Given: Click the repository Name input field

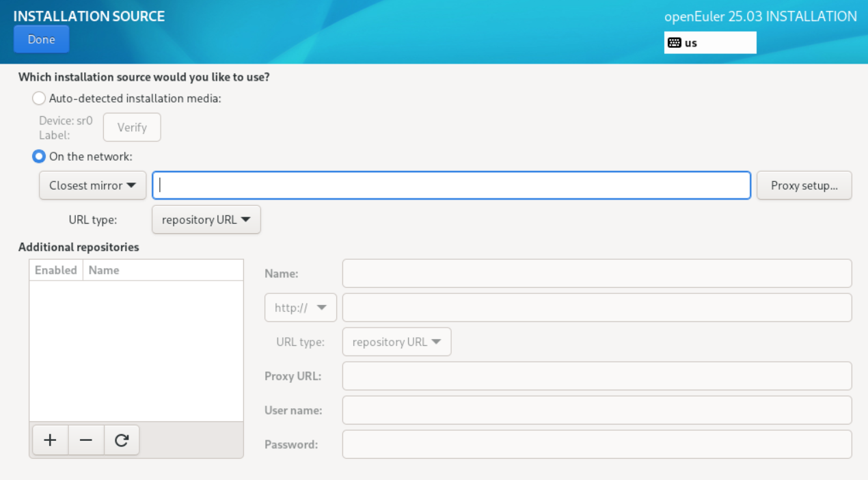Looking at the screenshot, I should pos(597,274).
